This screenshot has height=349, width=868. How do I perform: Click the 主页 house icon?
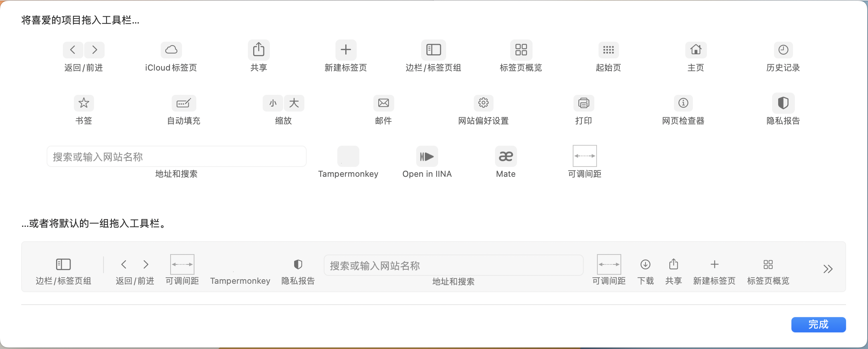(696, 50)
